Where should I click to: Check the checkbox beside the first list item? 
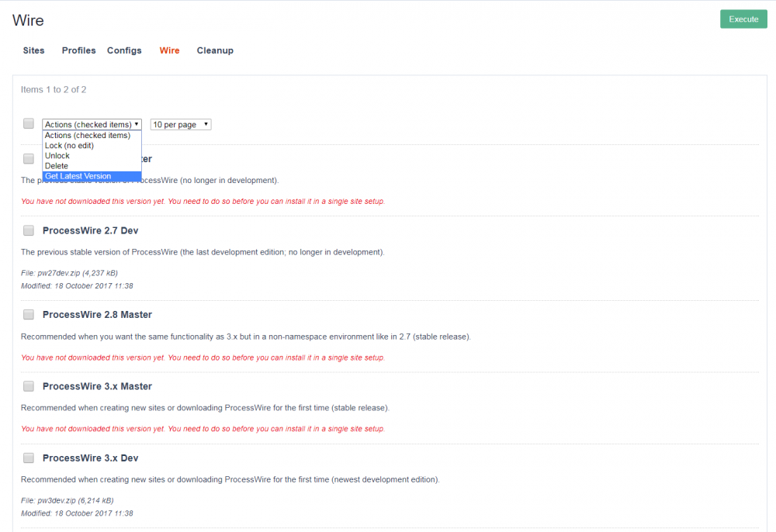(x=28, y=158)
